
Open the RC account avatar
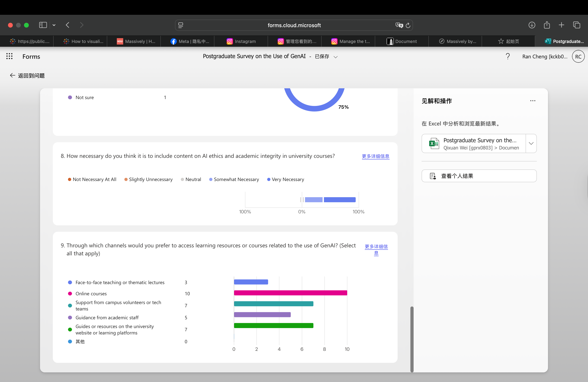578,57
